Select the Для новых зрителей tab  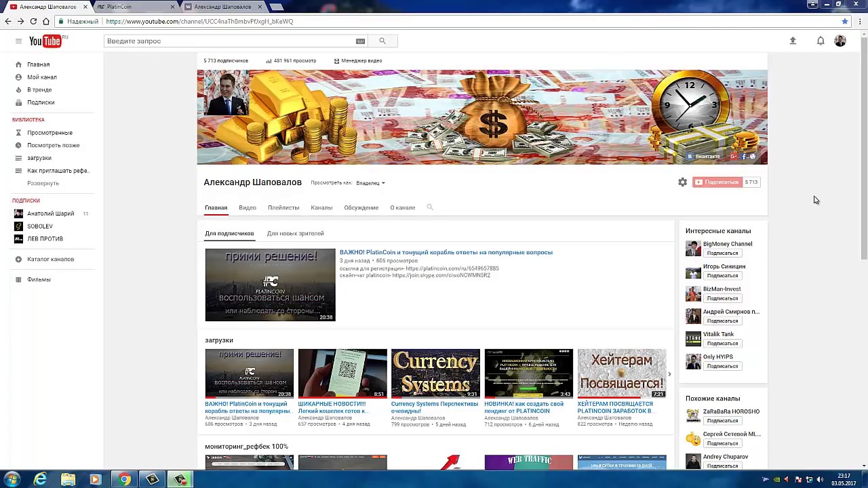pos(296,233)
